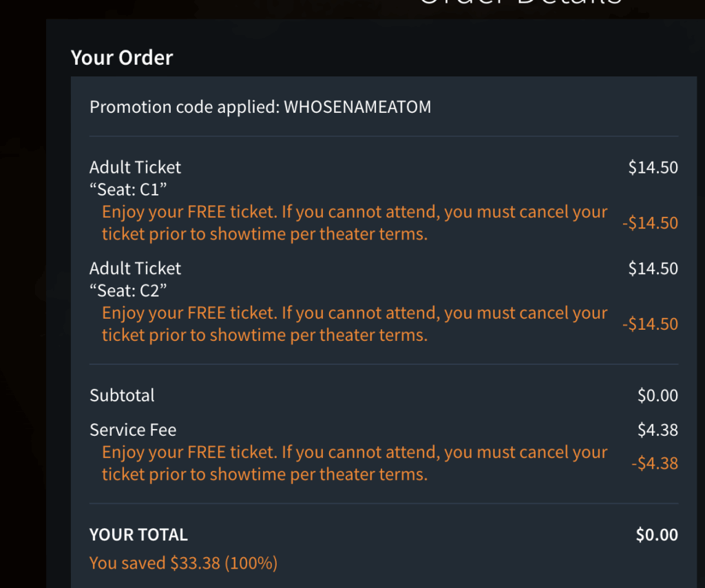
Task: Click the YOUR TOTAL label
Action: pos(138,535)
